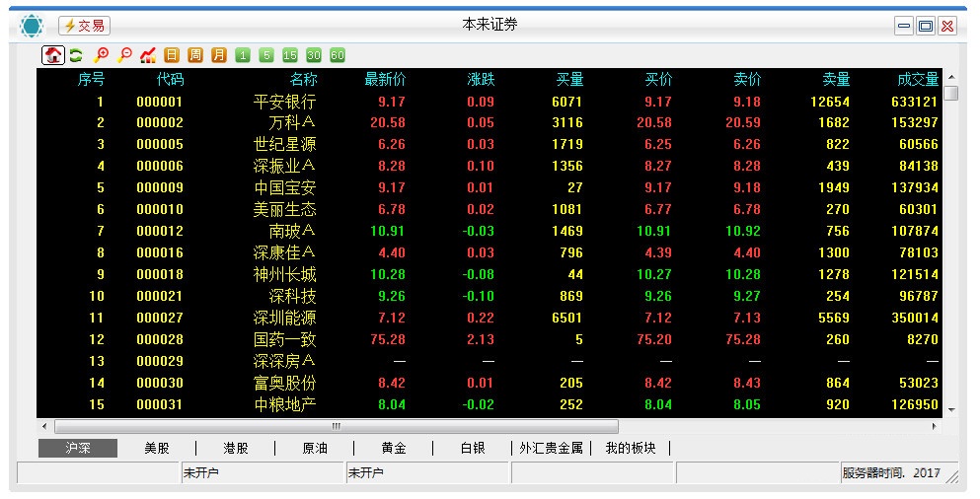Screen dimensions: 980x499
Task: Sort by the 成交量 column header
Action: pyautogui.click(x=918, y=79)
